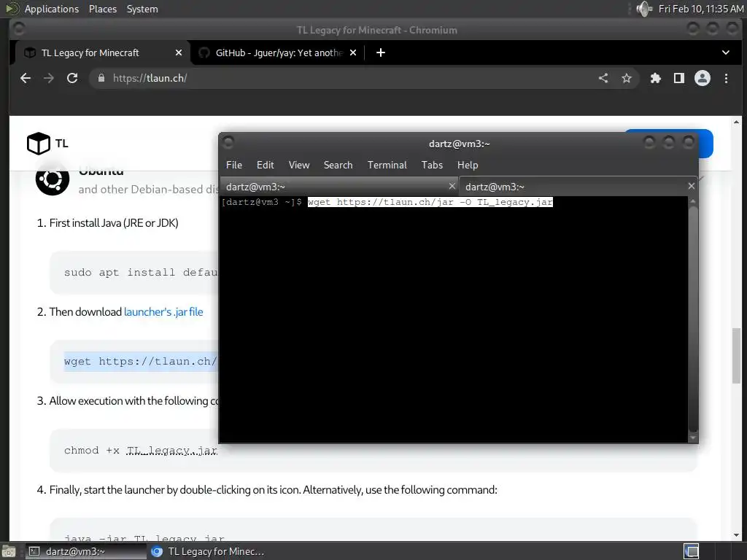Open the launcher's .jar file link
This screenshot has height=560, width=747.
(x=163, y=312)
